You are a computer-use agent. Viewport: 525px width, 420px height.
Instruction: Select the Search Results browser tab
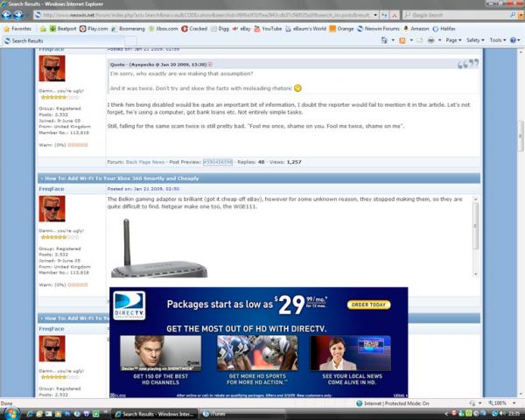[x=64, y=41]
